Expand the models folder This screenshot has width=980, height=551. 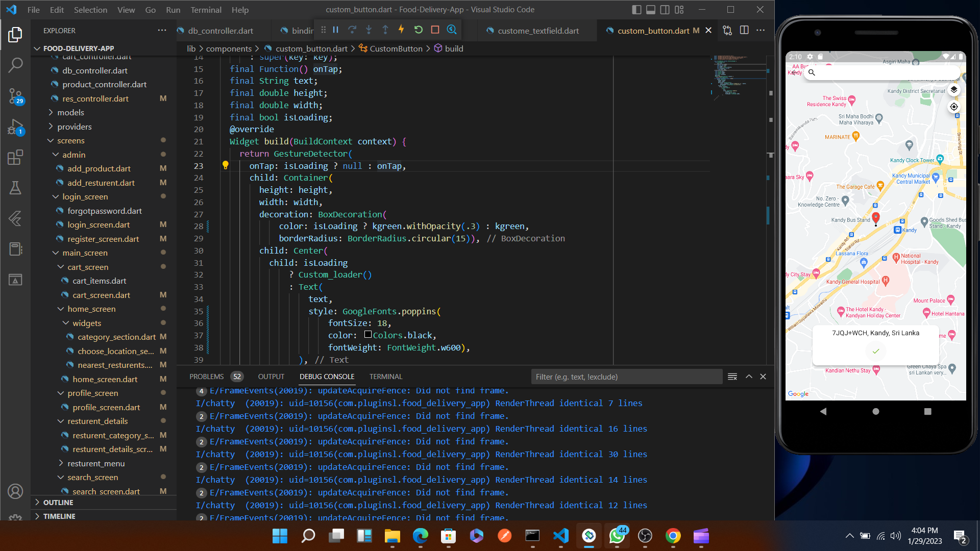tap(70, 112)
